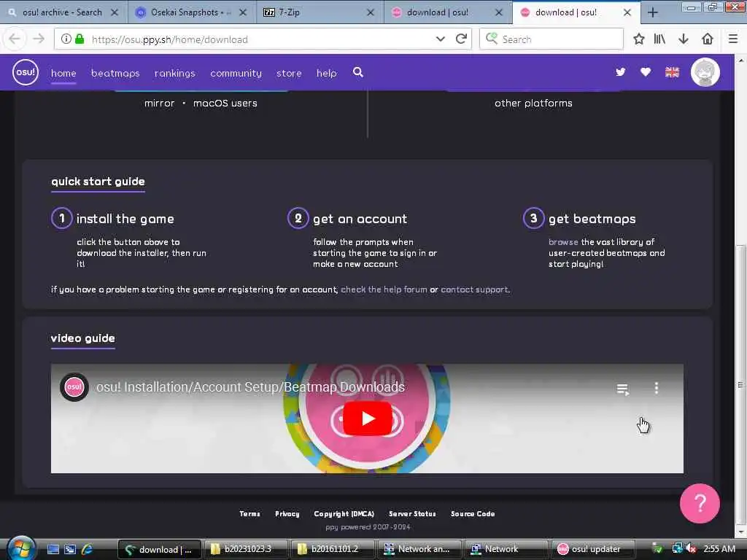
Task: Open the pink question mark help button
Action: [700, 503]
